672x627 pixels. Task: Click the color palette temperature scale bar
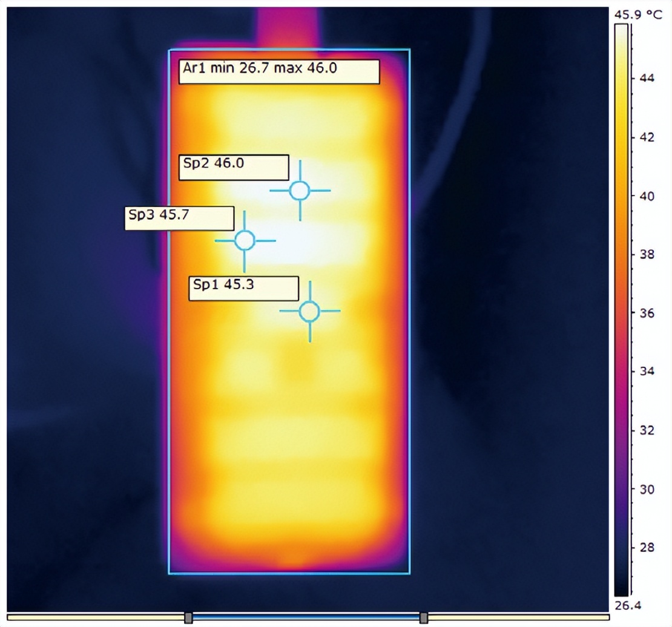[x=621, y=310]
